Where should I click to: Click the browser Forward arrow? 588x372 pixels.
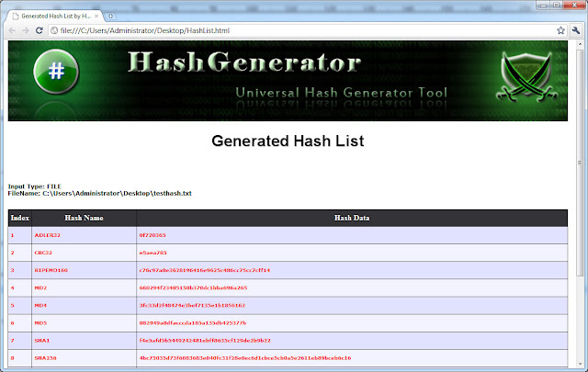tap(26, 30)
